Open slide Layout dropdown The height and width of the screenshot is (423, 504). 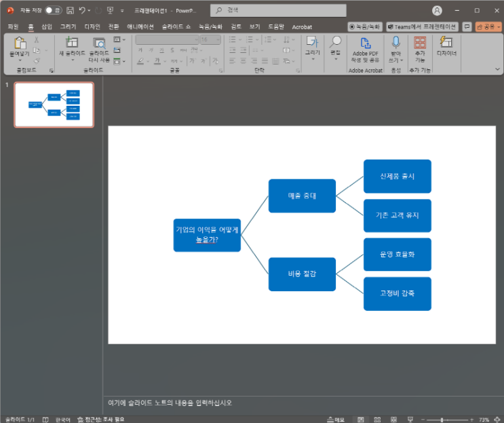[119, 39]
